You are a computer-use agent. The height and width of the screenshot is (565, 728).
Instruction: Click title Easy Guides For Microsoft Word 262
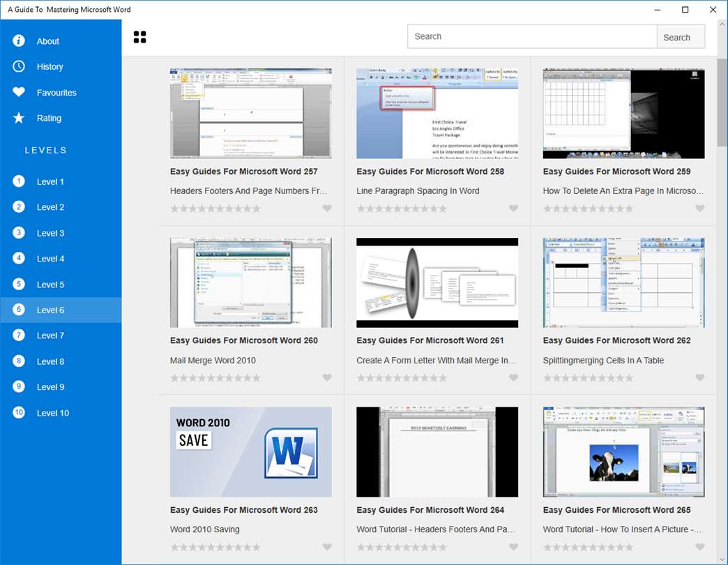tap(616, 340)
